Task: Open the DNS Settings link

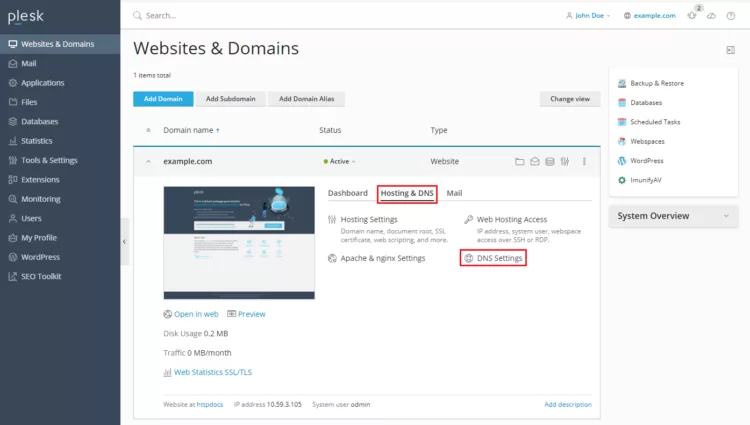Action: tap(499, 258)
